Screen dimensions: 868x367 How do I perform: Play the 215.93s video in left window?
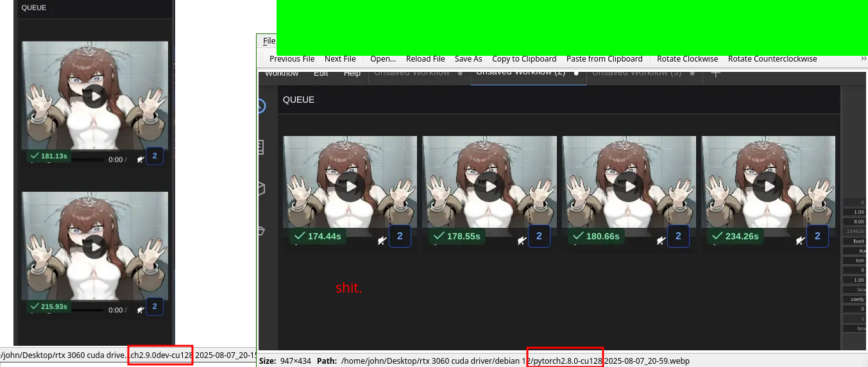[x=95, y=247]
